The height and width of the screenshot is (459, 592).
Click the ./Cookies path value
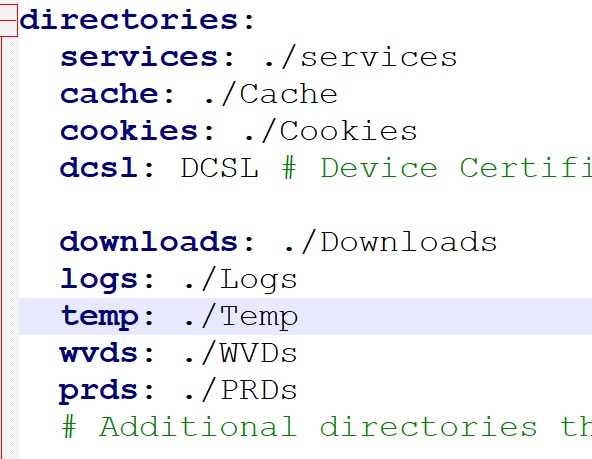[330, 131]
